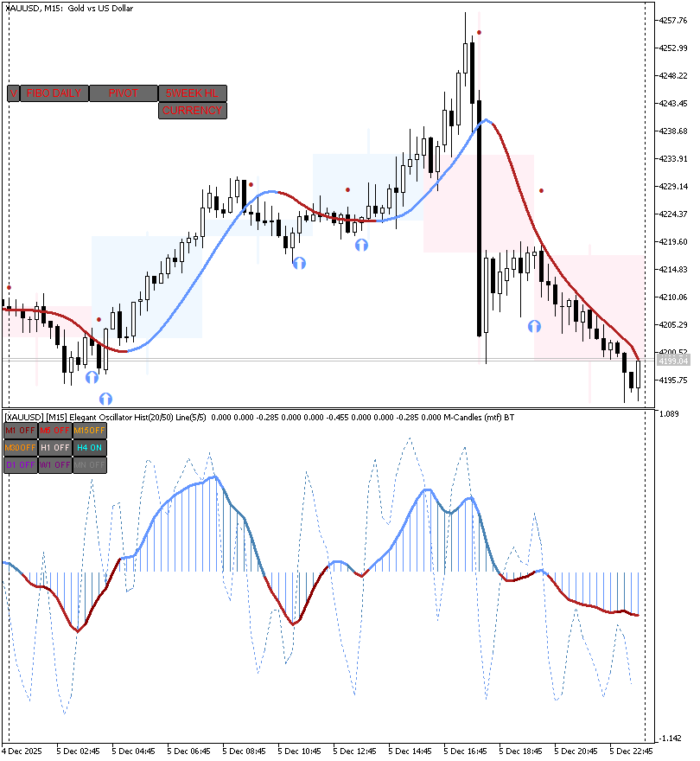Screen dimensions: 700x761
Task: Click the 4210.06 price axis label
Action: (673, 297)
